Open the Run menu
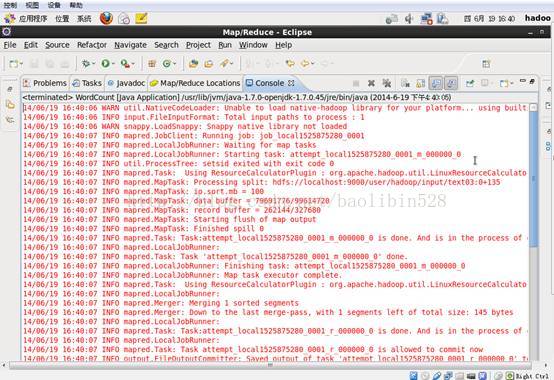 coord(225,45)
